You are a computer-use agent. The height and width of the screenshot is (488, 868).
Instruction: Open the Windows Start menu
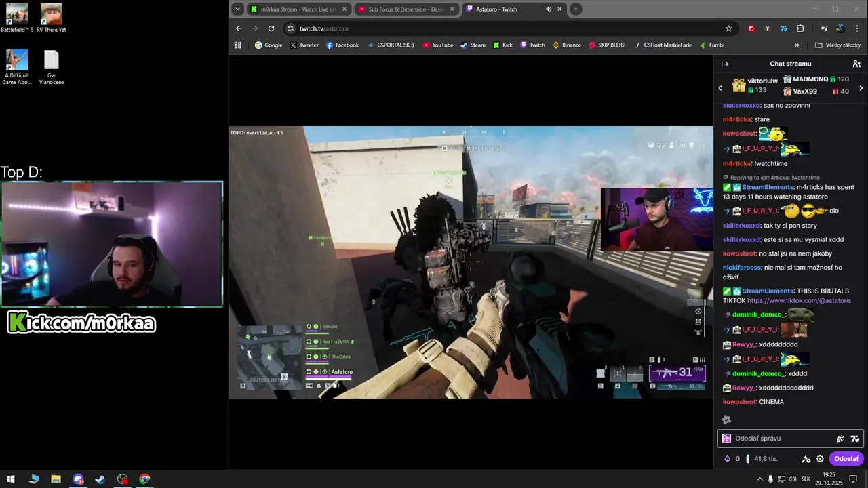(11, 479)
